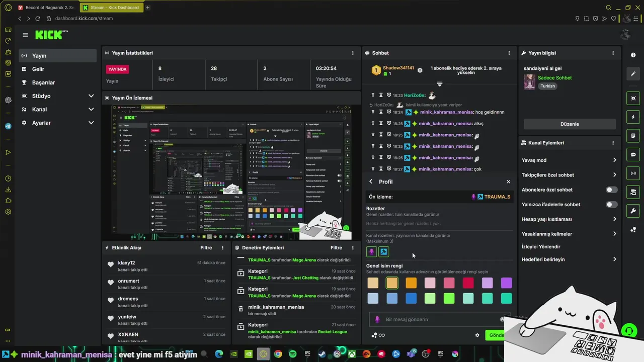Click the chat bubble icon in right sidebar
Viewport: 644px width, 362px height.
[x=633, y=154]
